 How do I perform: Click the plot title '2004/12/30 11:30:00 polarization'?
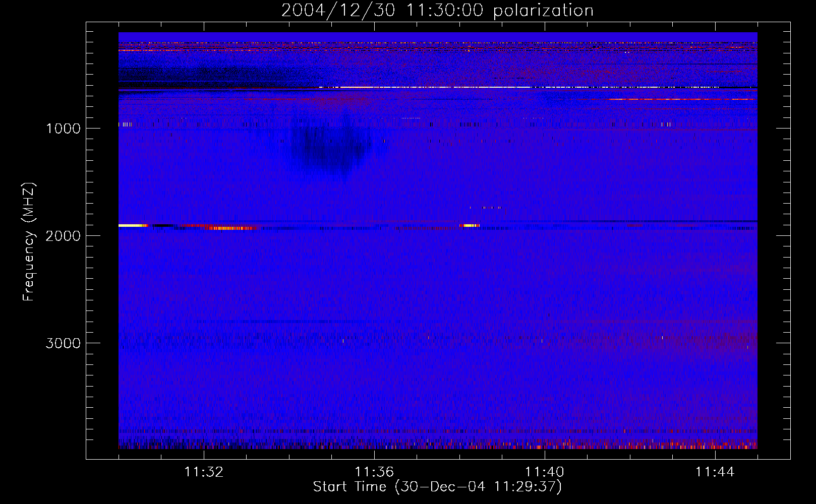point(437,11)
